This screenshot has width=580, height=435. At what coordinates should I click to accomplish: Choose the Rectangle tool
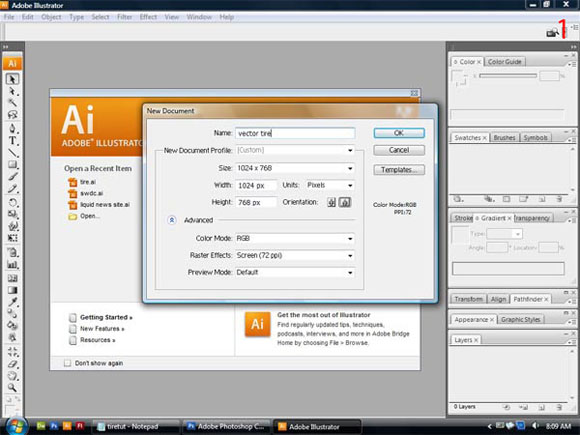point(12,165)
